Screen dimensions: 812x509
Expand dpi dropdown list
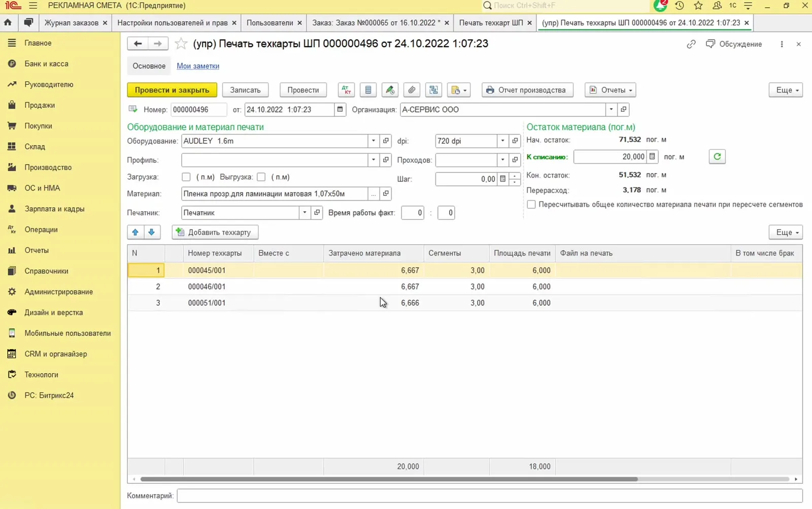[x=502, y=141]
